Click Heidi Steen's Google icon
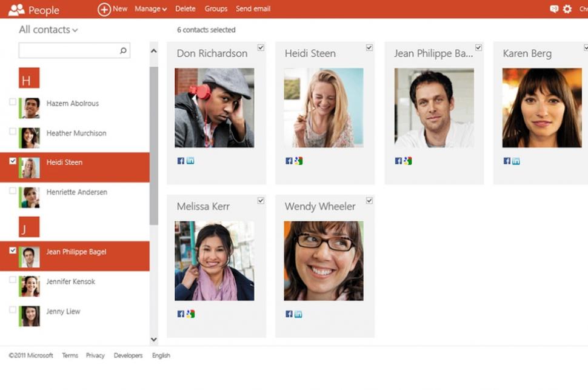This screenshot has height=390, width=588. click(298, 161)
